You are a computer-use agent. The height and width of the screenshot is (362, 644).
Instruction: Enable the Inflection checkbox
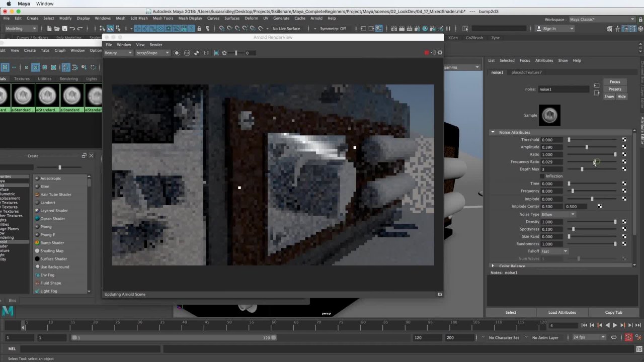[x=542, y=176]
